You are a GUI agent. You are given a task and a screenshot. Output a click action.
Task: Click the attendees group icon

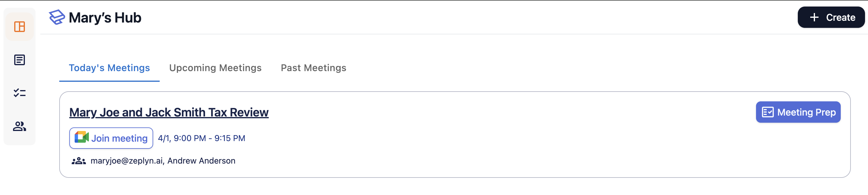[79, 161]
